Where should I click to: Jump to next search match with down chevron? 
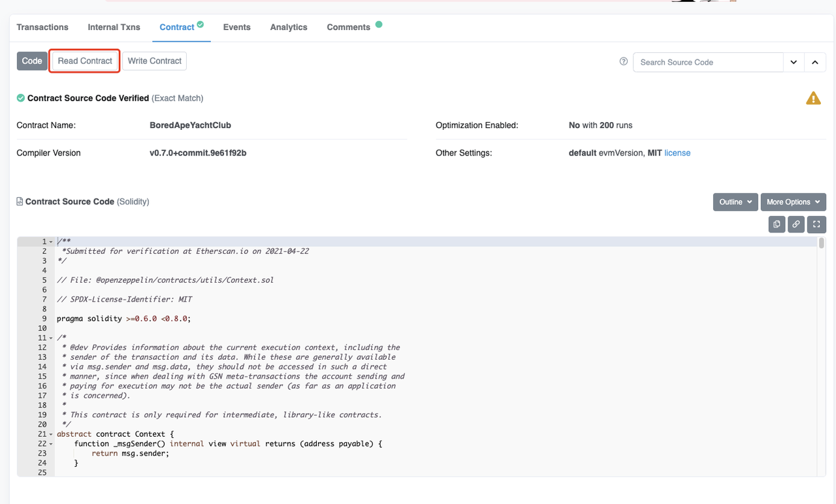(x=794, y=62)
